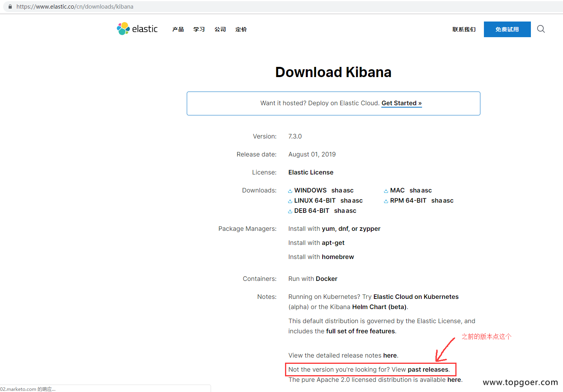Click the RPM 64-BIT download icon
Viewport: 563px width, 392px height.
click(386, 200)
